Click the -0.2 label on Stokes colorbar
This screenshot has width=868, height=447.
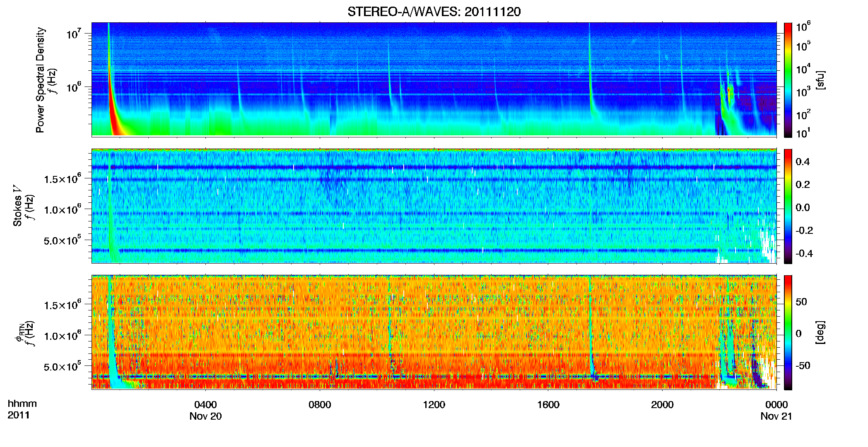click(x=805, y=231)
